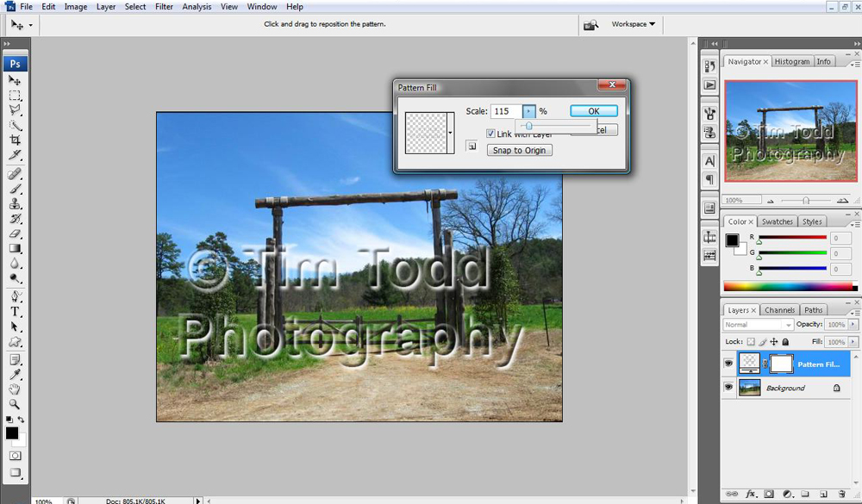Screen dimensions: 862x504
Task: Toggle lock transparent pixels
Action: pos(751,342)
